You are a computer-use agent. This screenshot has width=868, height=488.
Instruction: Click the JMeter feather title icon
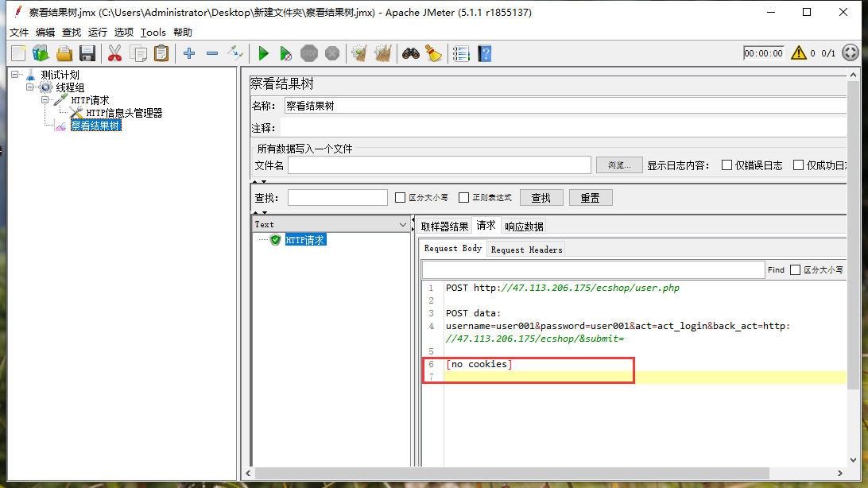point(17,12)
